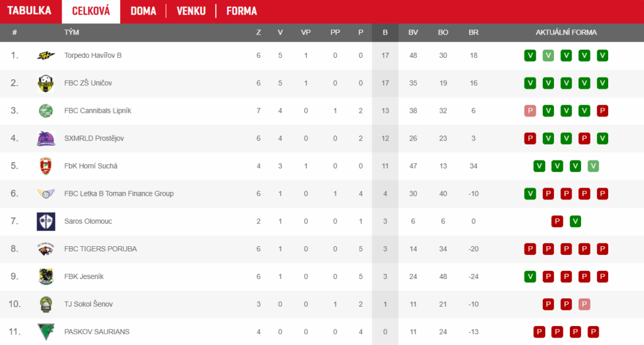Screen dimensions: 644x345
Task: Select the CELKOVÁ tab
Action: 91,11
